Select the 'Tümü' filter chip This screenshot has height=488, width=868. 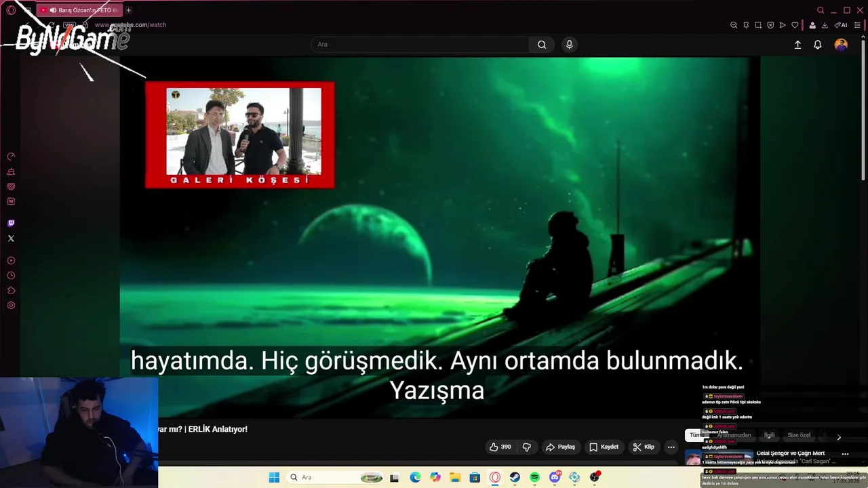coord(696,435)
